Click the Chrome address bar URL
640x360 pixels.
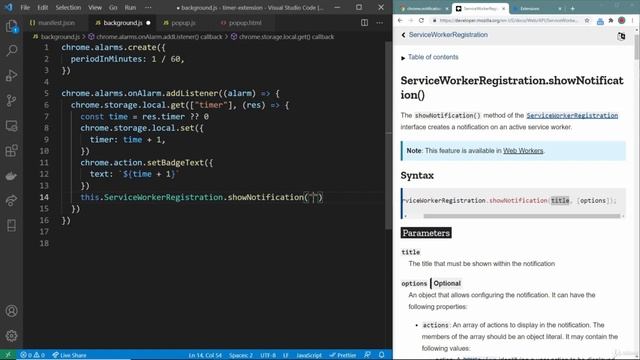tap(508, 20)
